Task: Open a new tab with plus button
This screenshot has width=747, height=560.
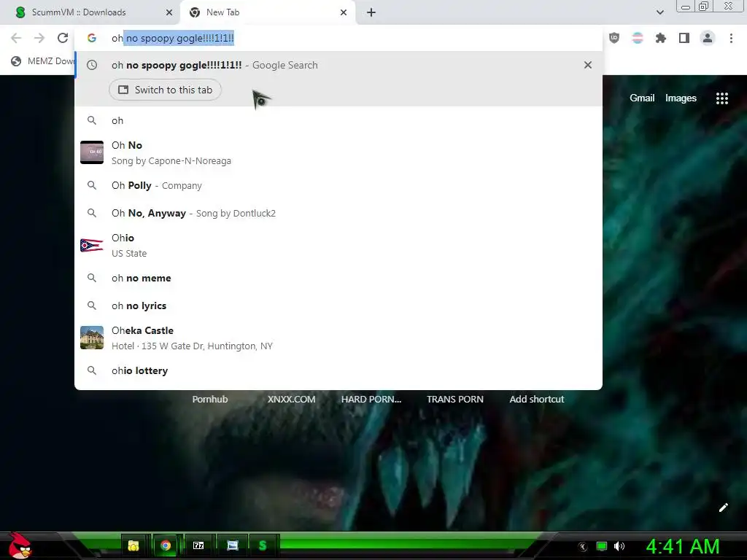Action: pyautogui.click(x=371, y=12)
